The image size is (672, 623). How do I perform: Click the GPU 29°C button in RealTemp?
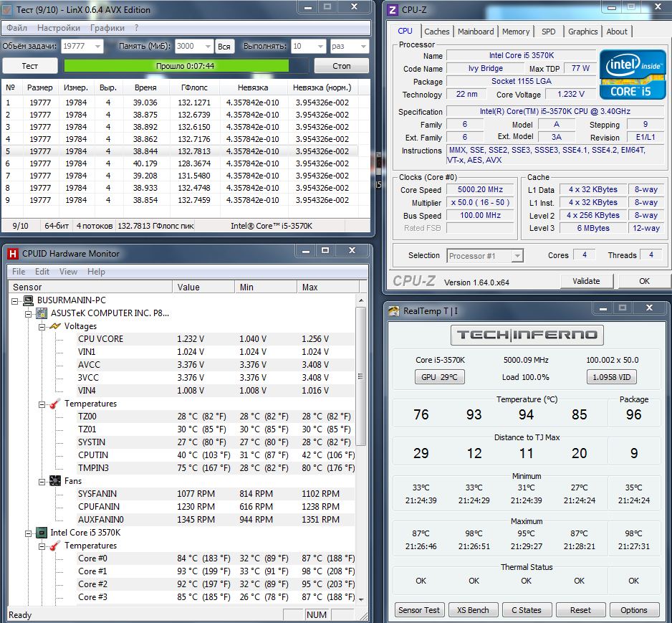coord(439,377)
